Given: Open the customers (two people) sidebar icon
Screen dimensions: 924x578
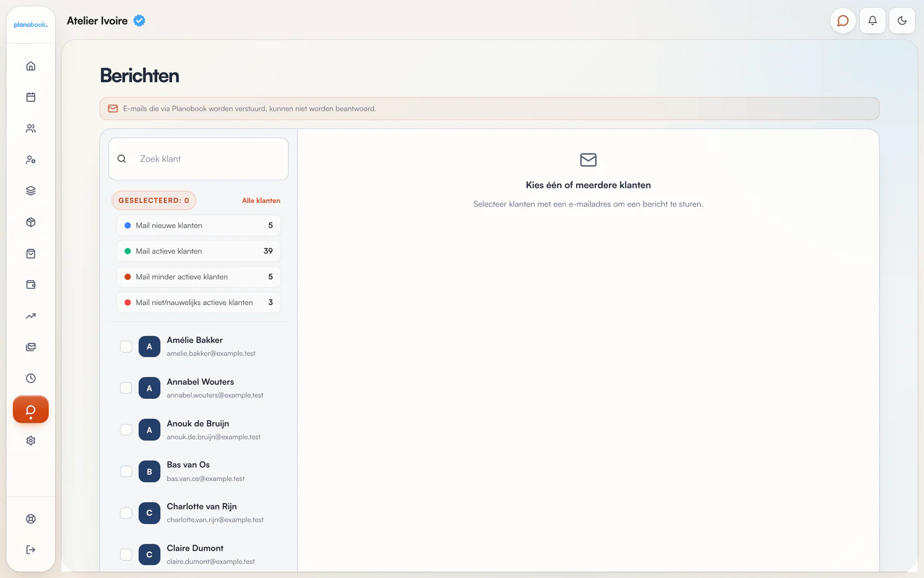Looking at the screenshot, I should coord(31,128).
